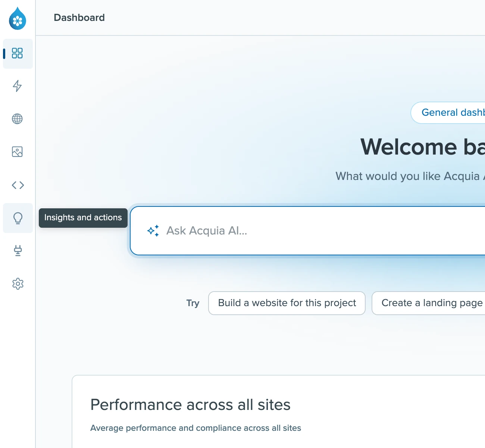Click the AI sparkle icon in prompt box
This screenshot has width=485, height=448.
pos(153,231)
